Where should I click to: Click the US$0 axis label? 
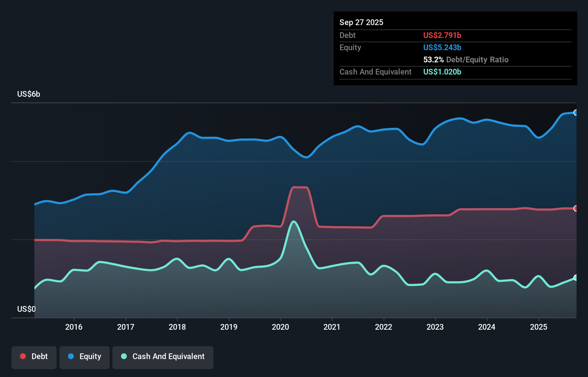[x=26, y=309]
